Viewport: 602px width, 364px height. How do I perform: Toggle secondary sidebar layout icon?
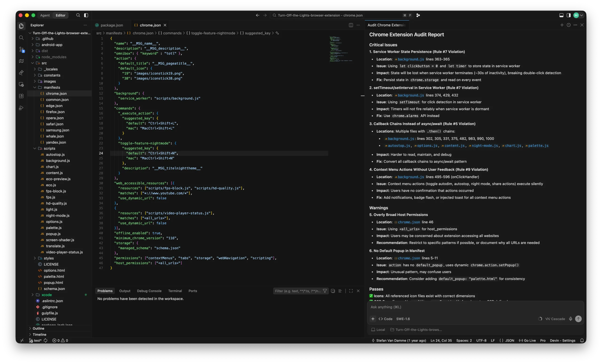[569, 15]
